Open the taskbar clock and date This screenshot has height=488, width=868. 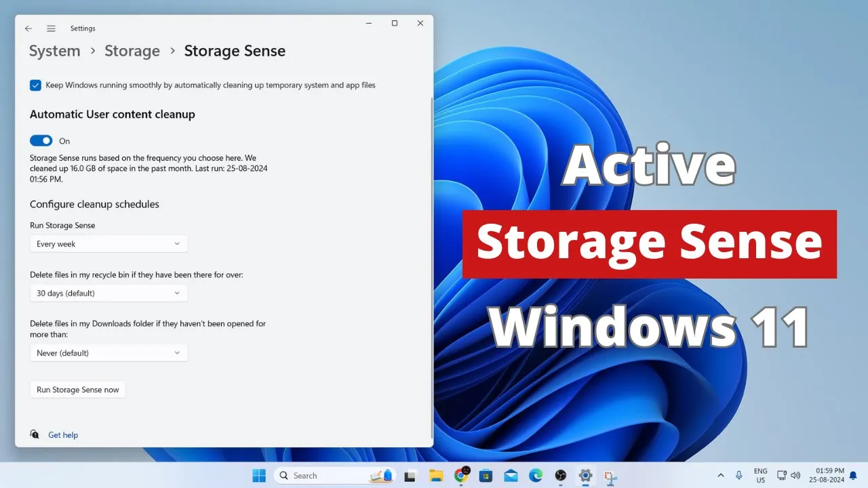(827, 476)
